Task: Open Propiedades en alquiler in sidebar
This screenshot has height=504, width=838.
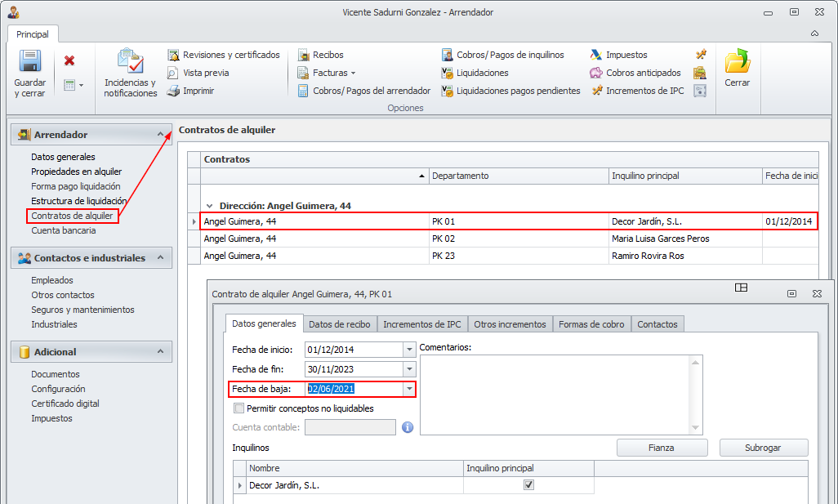Action: [77, 172]
